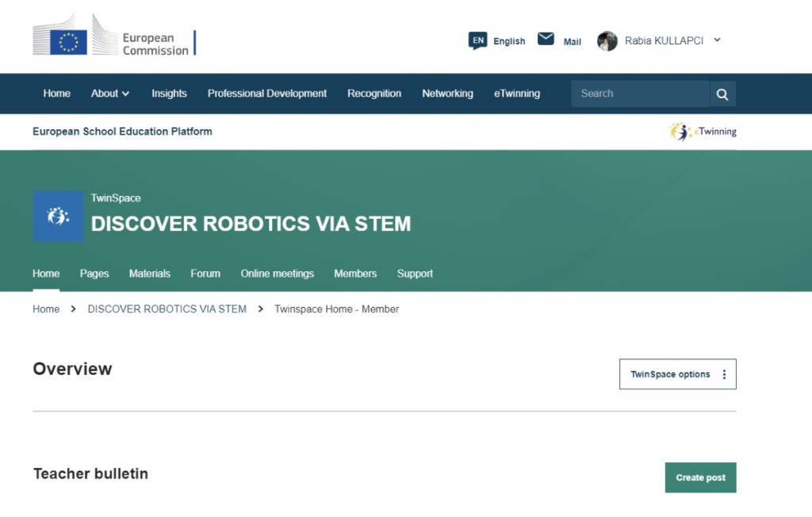Open Mail via the envelope icon
Image resolution: width=812 pixels, height=517 pixels.
(x=546, y=39)
